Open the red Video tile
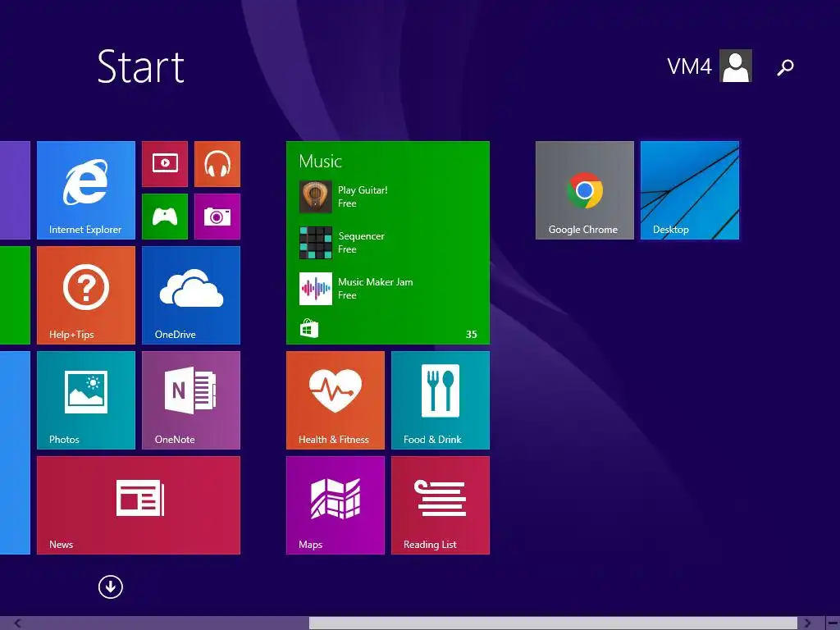The image size is (840, 630). pyautogui.click(x=165, y=164)
